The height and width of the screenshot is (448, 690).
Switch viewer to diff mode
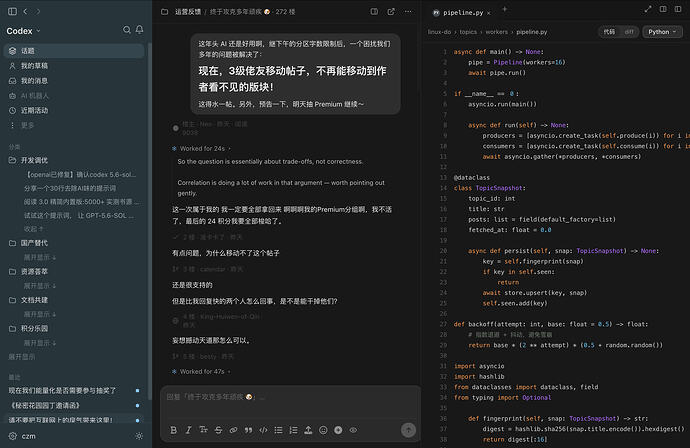point(629,32)
